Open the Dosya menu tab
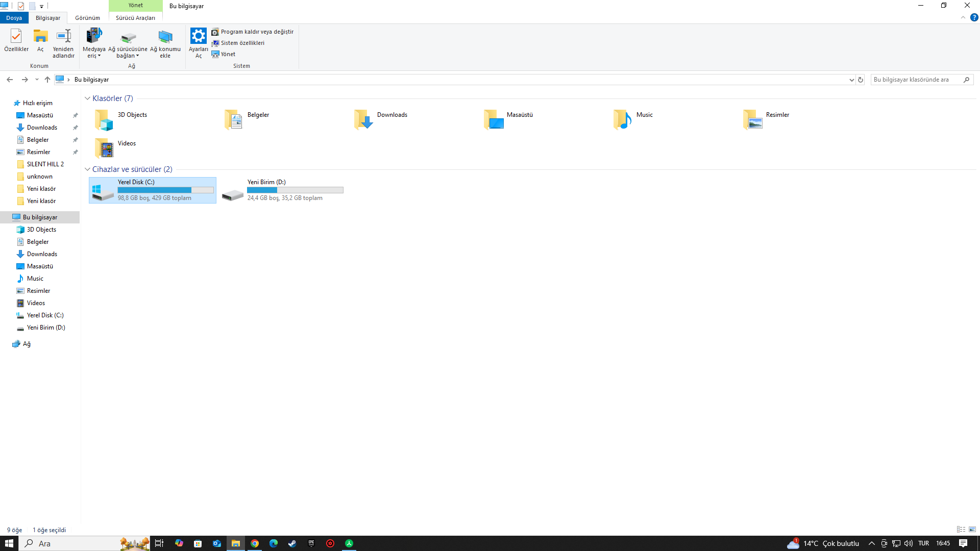This screenshot has height=551, width=980. coord(14,18)
